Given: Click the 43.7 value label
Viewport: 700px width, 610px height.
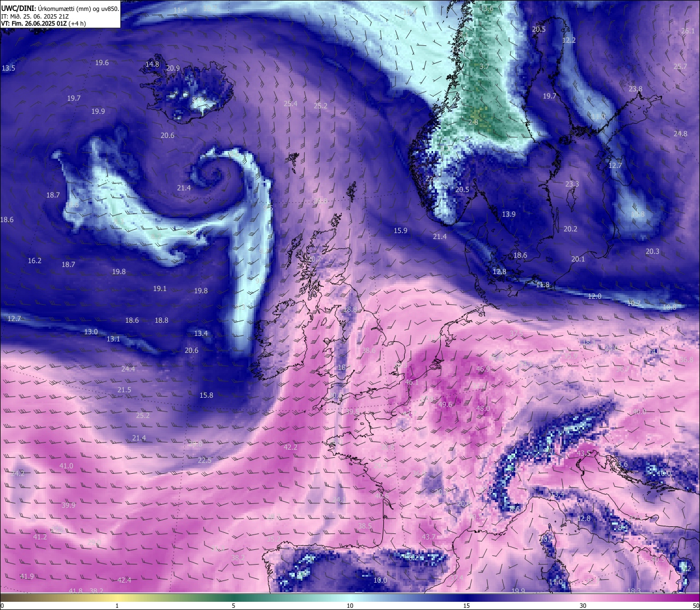Looking at the screenshot, I should coord(429,537).
